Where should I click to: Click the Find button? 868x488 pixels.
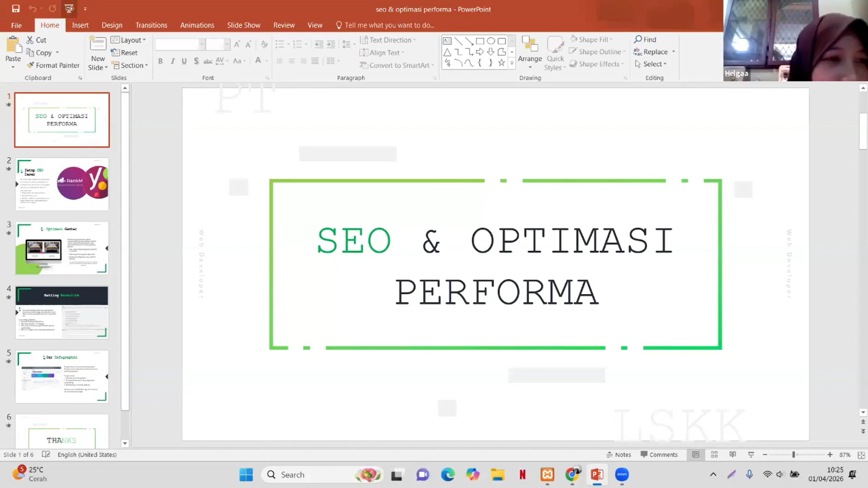point(645,39)
